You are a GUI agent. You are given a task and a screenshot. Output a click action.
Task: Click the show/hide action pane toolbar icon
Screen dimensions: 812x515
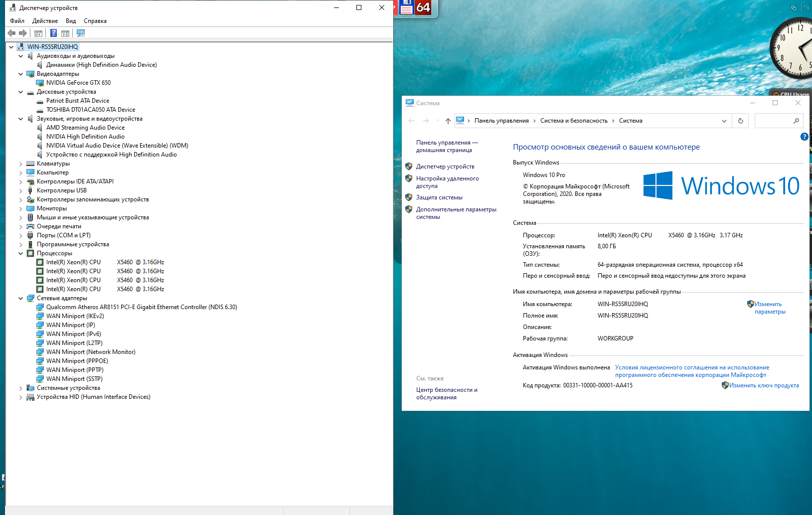pos(65,33)
